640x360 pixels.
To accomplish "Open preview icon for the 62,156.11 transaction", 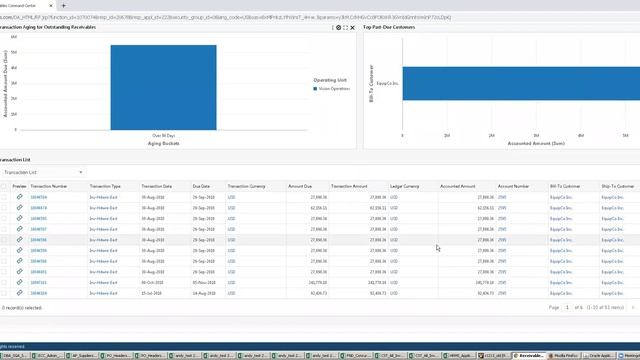I will coord(19,207).
